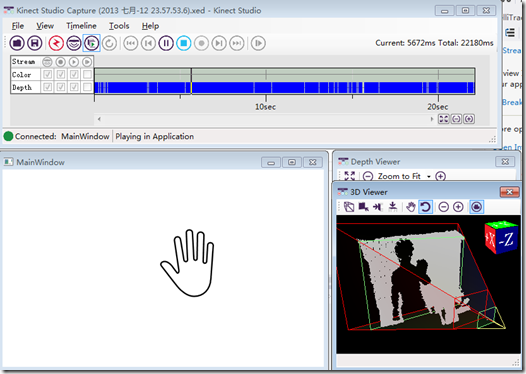Click the Stream header last play icon
This screenshot has height=374, width=526.
[x=87, y=62]
